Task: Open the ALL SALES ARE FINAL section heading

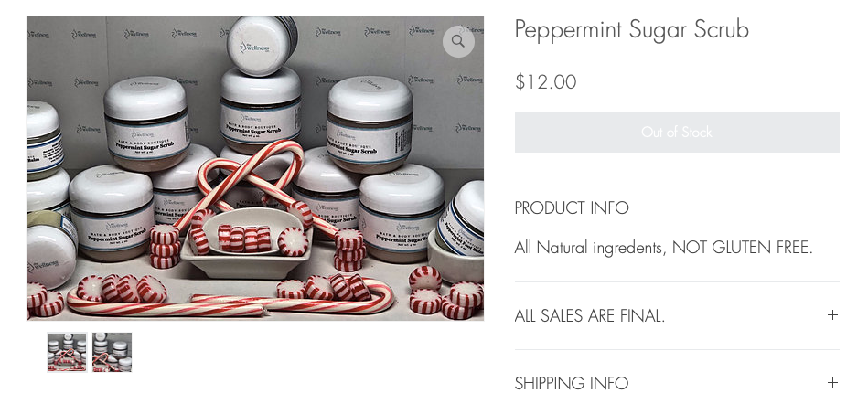Action: point(590,316)
